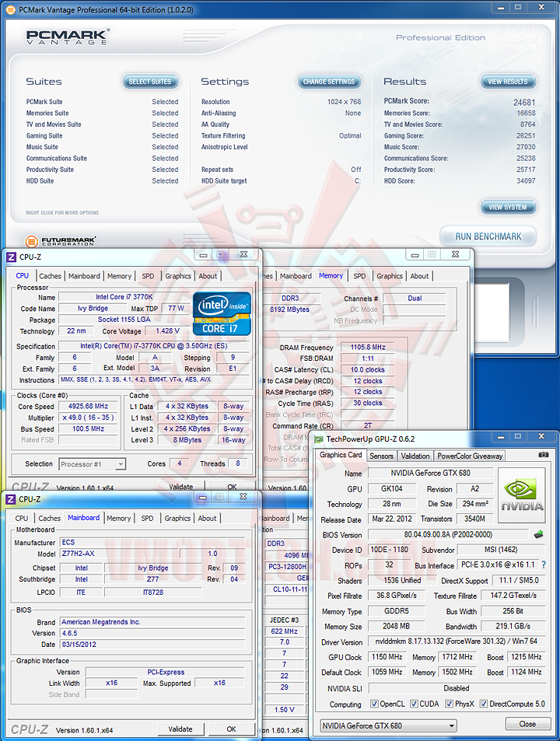Image resolution: width=560 pixels, height=741 pixels.
Task: Open the About tab in top CPU-Z
Action: [208, 276]
